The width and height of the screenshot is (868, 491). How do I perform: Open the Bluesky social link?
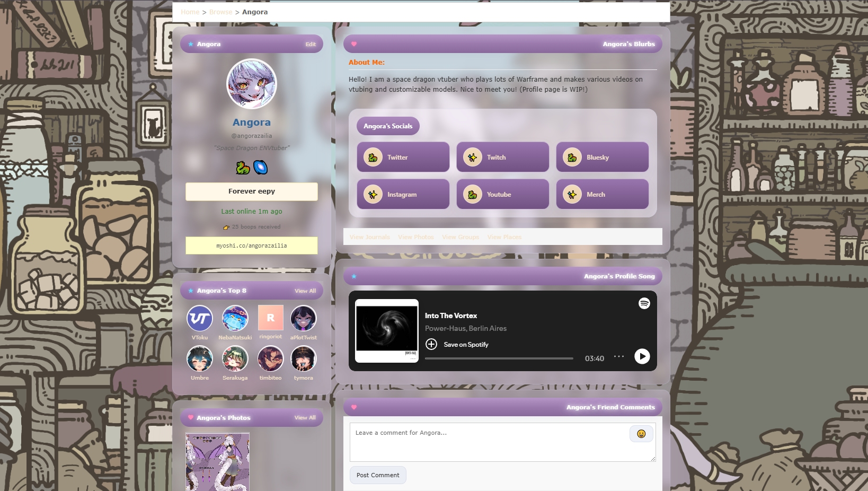tap(602, 157)
